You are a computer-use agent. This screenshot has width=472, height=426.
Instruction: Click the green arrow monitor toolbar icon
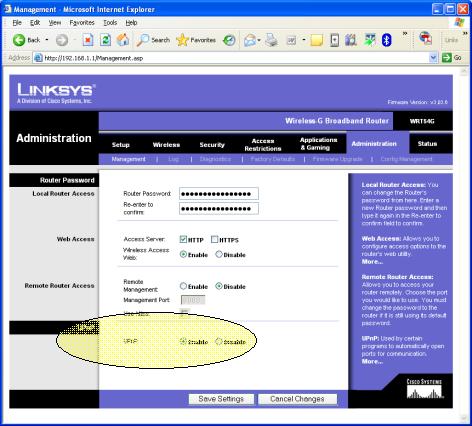[x=369, y=40]
